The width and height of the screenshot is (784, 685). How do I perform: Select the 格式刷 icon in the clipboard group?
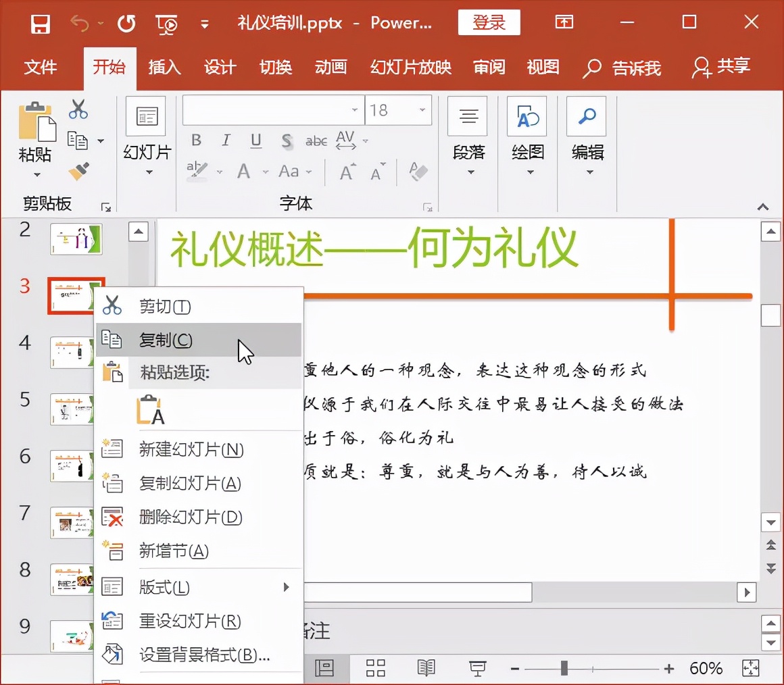pyautogui.click(x=78, y=171)
